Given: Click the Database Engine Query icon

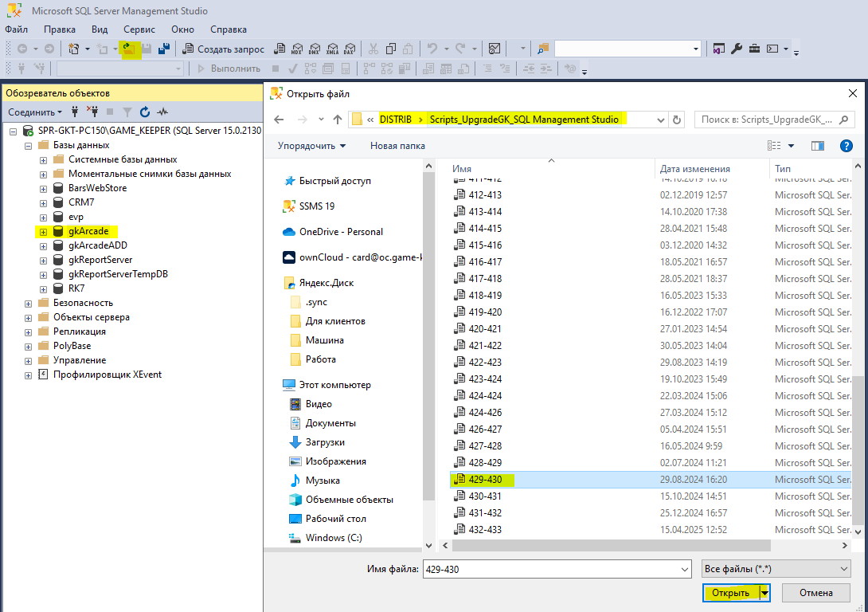Looking at the screenshot, I should click(280, 49).
